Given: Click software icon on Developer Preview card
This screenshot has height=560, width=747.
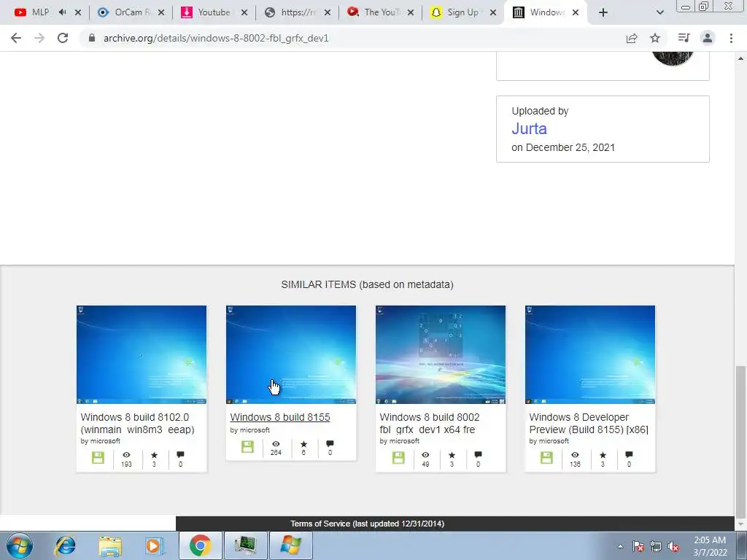Looking at the screenshot, I should coord(546,458).
